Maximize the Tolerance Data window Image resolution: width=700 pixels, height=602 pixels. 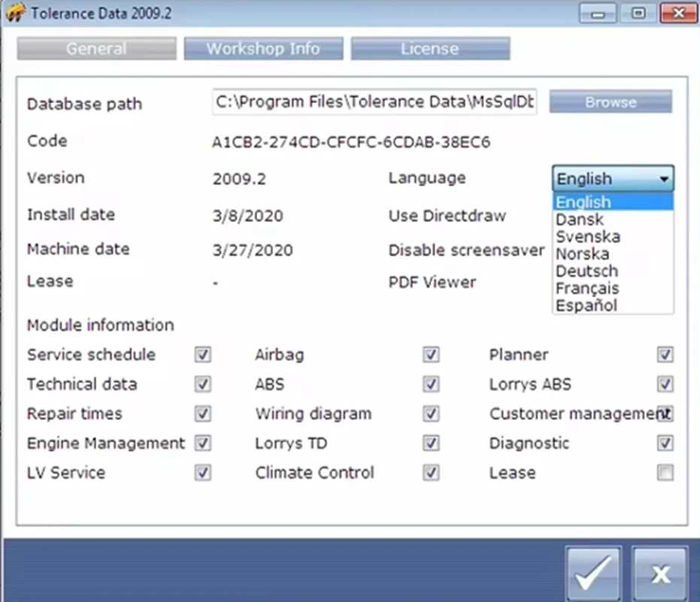click(x=638, y=13)
